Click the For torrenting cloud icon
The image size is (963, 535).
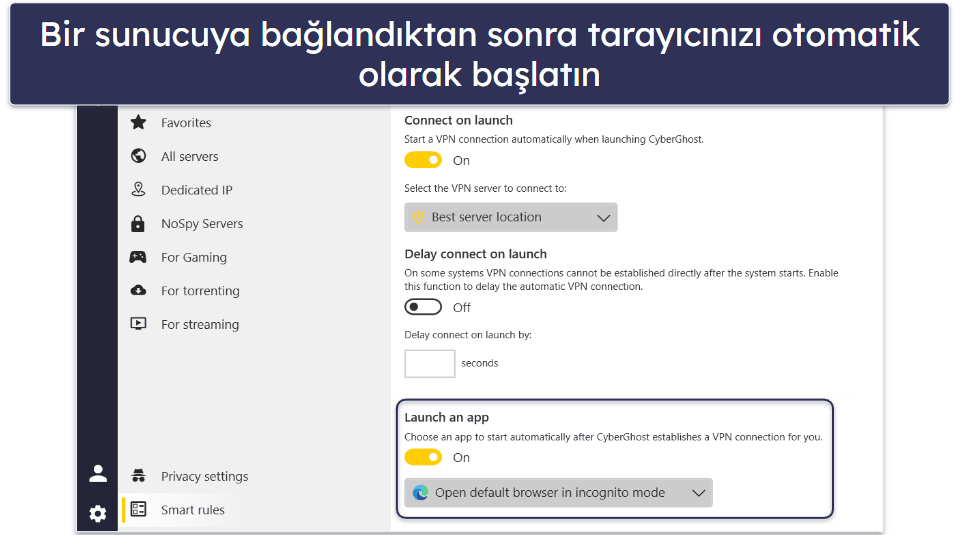[139, 290]
